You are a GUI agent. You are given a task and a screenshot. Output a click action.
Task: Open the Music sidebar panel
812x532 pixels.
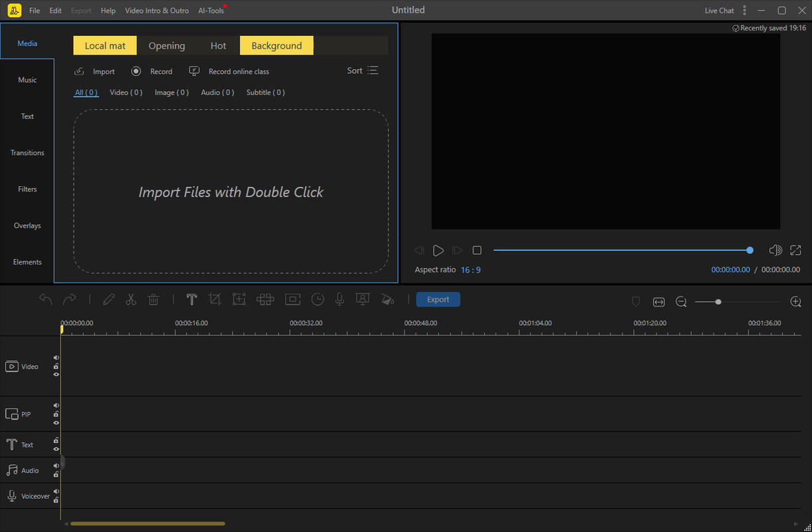[27, 80]
